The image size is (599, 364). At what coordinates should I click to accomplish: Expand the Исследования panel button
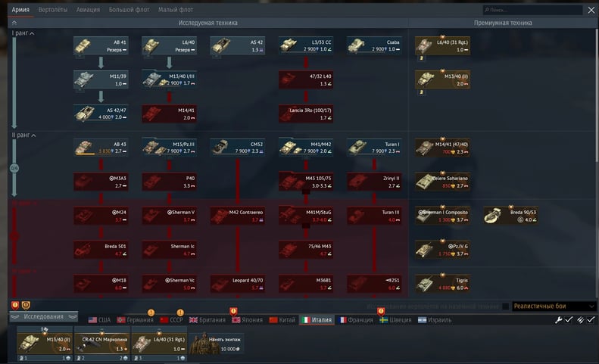click(43, 316)
